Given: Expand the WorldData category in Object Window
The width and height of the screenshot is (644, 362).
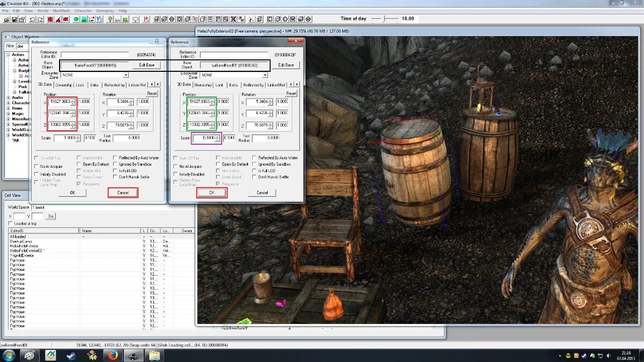Looking at the screenshot, I should 9,130.
